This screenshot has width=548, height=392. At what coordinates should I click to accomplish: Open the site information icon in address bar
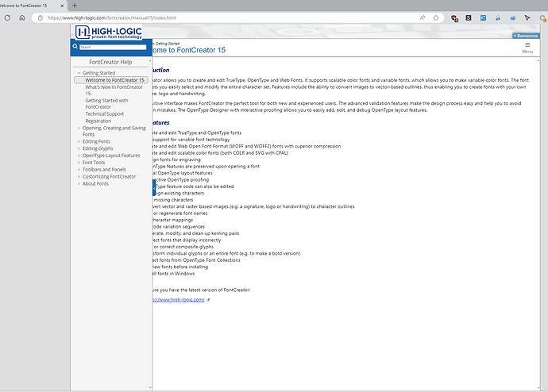click(x=41, y=17)
